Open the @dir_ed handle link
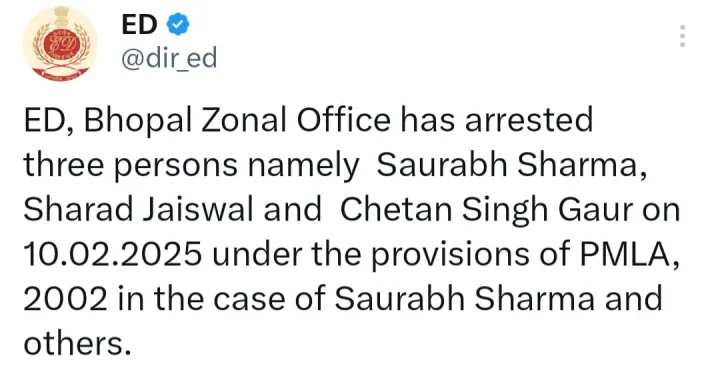Viewport: 720px width, 368px height. [x=169, y=59]
